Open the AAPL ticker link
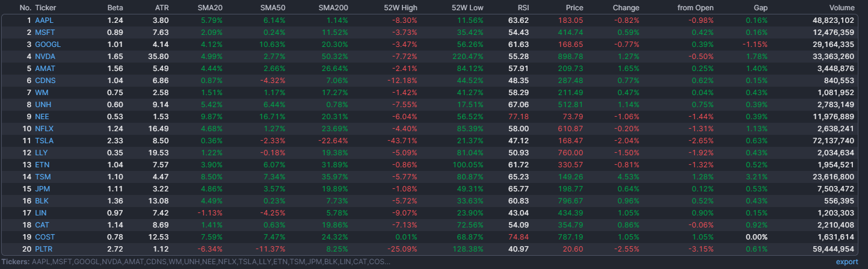Screen dimensions: 868x269 coord(45,20)
